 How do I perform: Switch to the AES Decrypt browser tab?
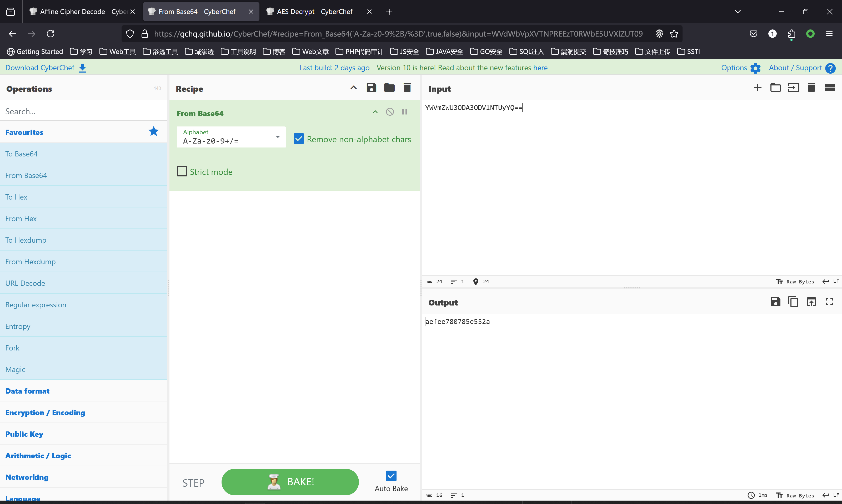tap(314, 12)
